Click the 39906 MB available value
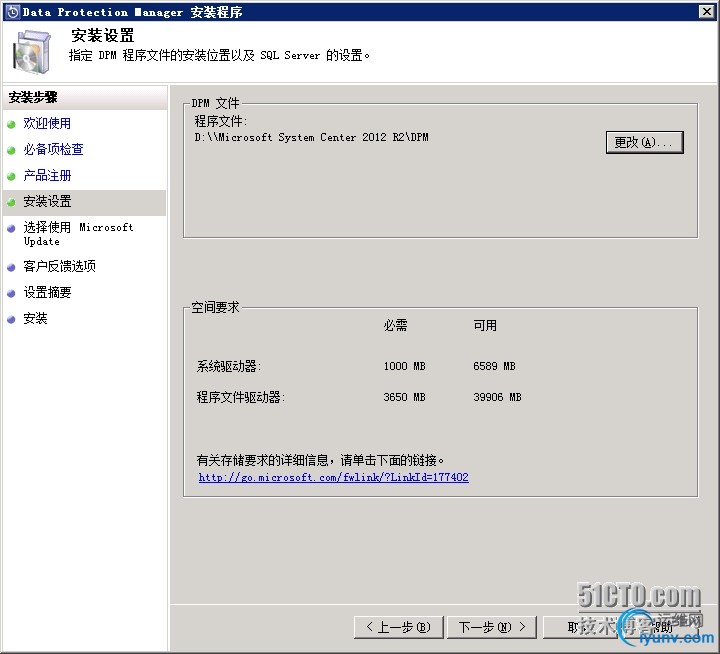Screen dimensions: 720x654 [497, 397]
